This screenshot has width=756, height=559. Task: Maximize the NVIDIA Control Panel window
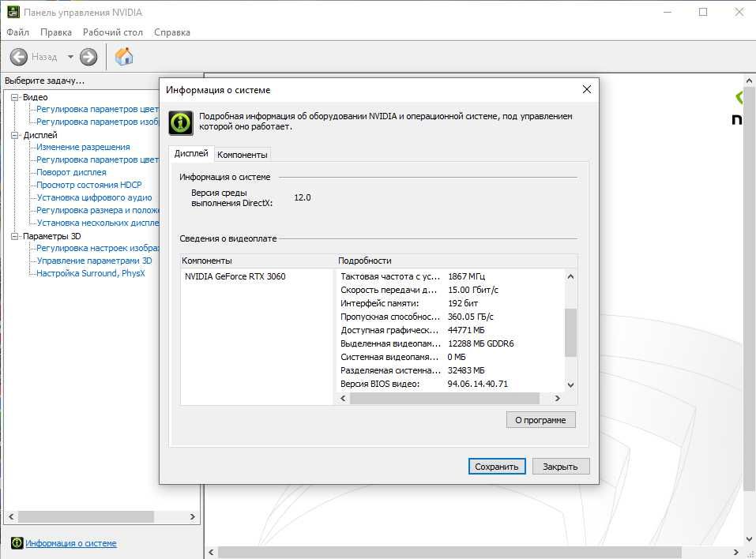click(x=703, y=12)
